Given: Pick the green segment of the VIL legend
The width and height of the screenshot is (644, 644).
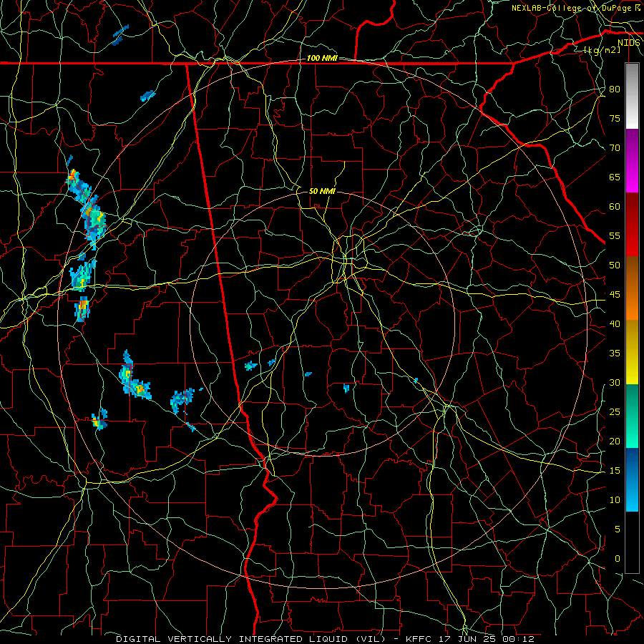Looking at the screenshot, I should [x=632, y=416].
